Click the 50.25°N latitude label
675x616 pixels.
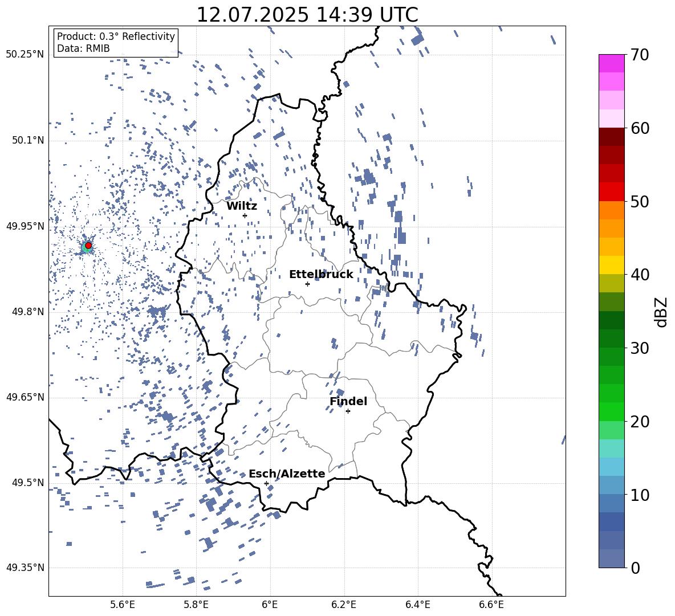[25, 55]
